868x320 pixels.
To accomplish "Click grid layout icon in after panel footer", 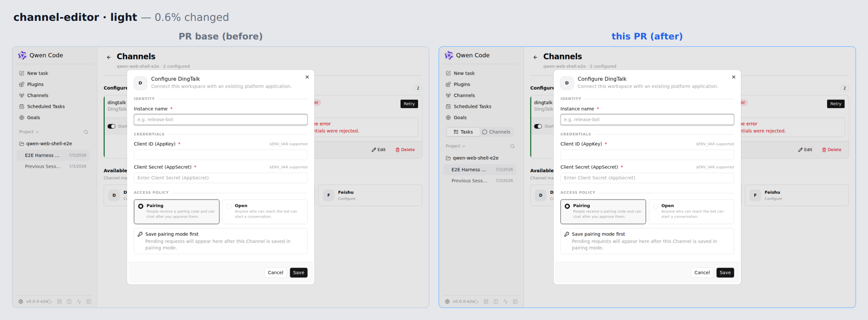I will (x=486, y=301).
